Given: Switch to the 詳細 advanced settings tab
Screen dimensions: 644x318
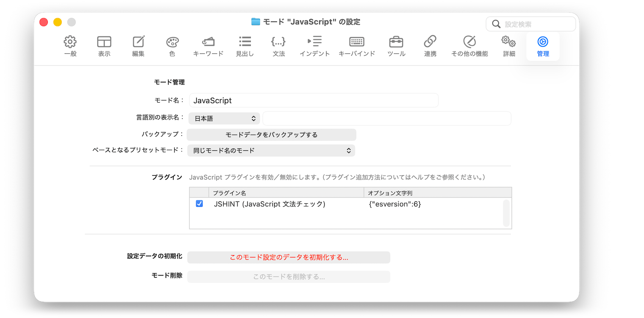Looking at the screenshot, I should click(509, 46).
